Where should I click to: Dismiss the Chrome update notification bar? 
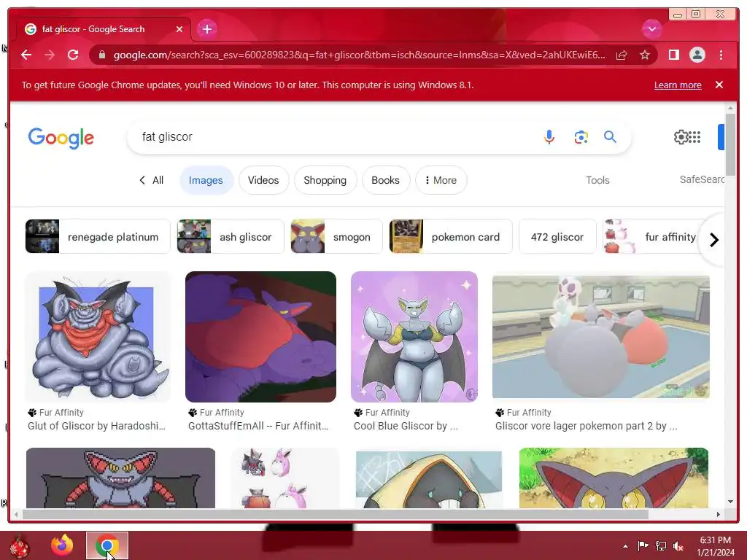[x=719, y=85]
